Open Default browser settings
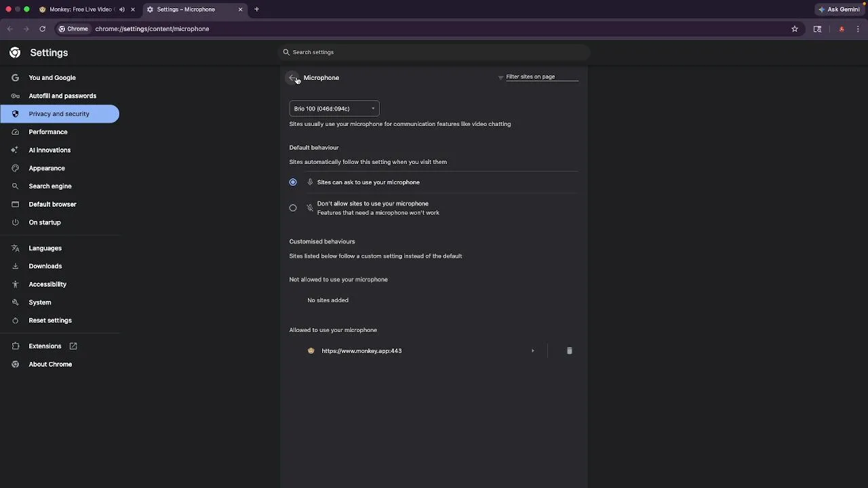The image size is (868, 488). [52, 205]
